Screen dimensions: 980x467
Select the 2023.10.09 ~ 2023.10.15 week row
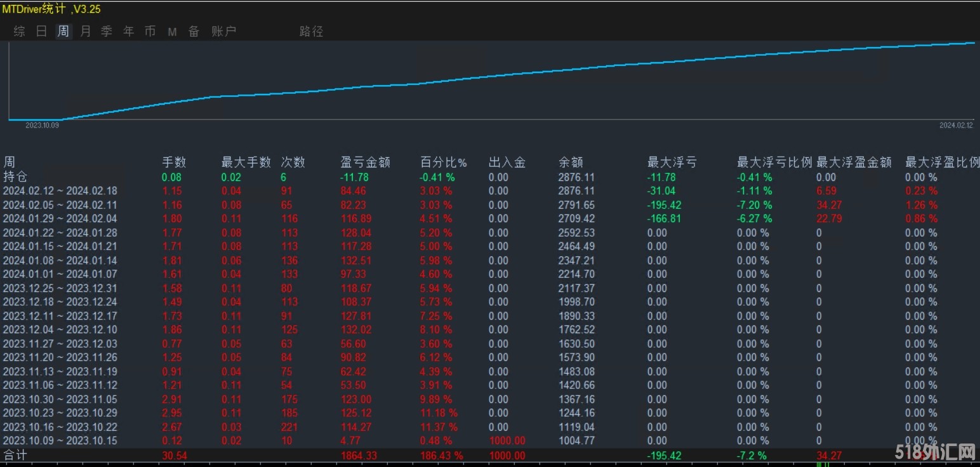(x=60, y=440)
